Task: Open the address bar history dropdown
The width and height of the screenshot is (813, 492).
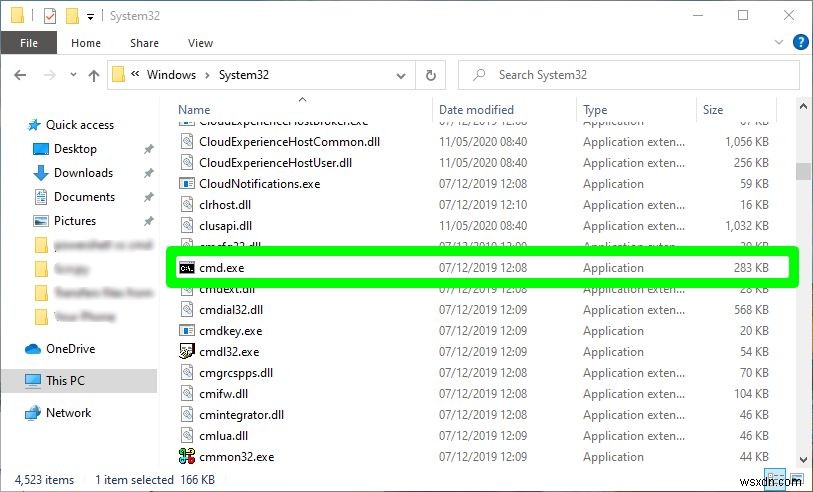Action: [x=401, y=76]
